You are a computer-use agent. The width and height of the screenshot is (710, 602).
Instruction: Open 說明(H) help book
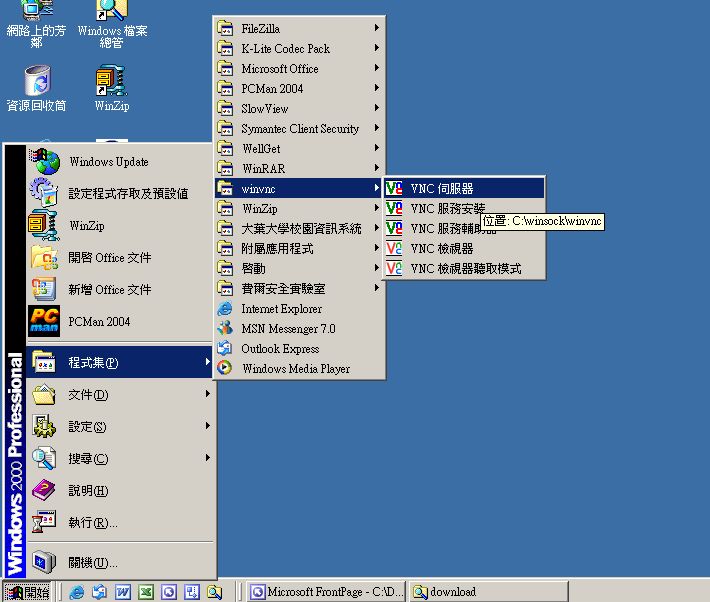120,491
